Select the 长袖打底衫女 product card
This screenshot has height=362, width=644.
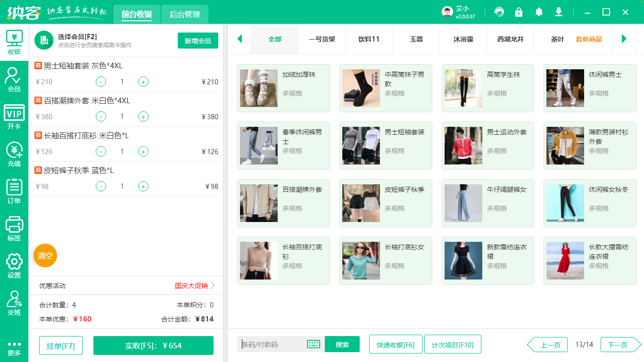coord(386,261)
